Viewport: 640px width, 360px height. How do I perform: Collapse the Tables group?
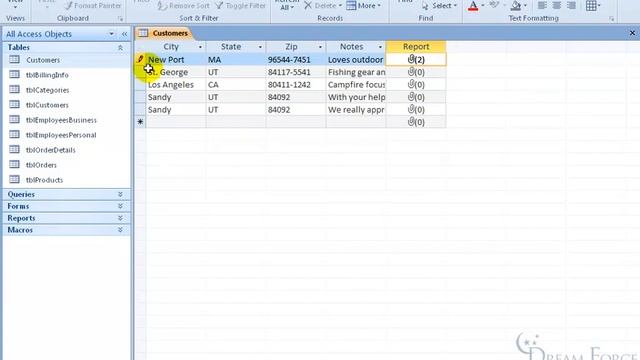point(120,48)
